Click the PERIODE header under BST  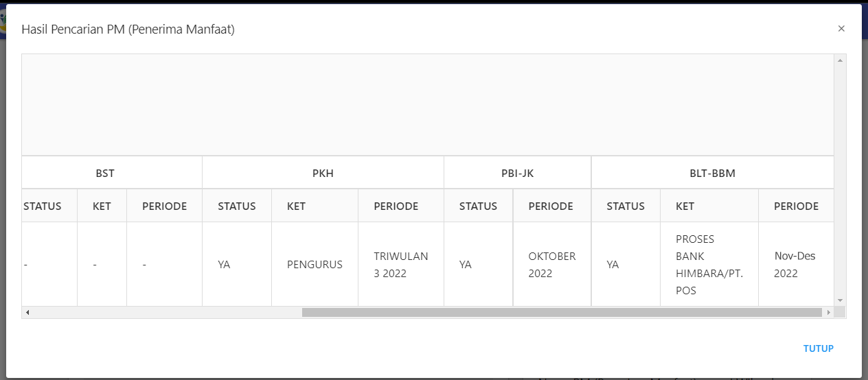click(165, 206)
